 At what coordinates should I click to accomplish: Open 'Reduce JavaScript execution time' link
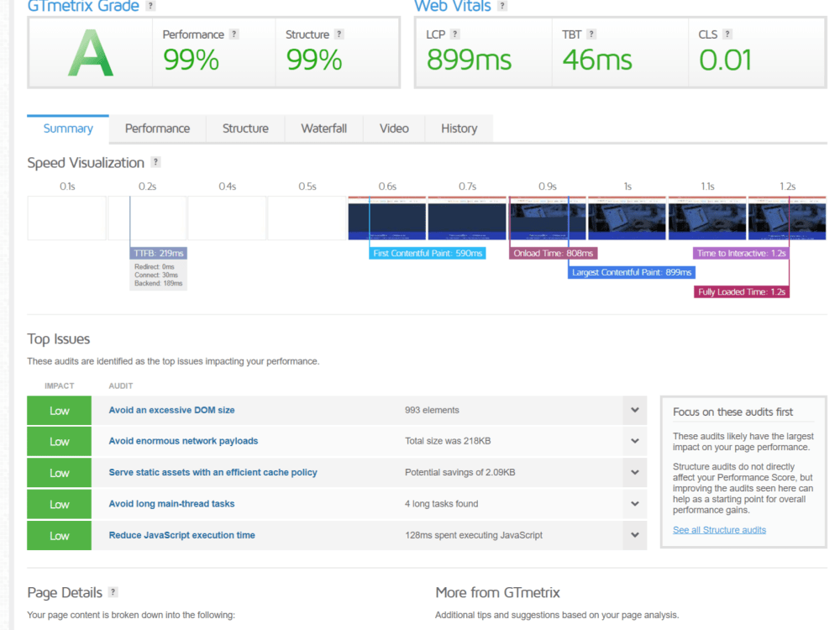click(x=181, y=535)
